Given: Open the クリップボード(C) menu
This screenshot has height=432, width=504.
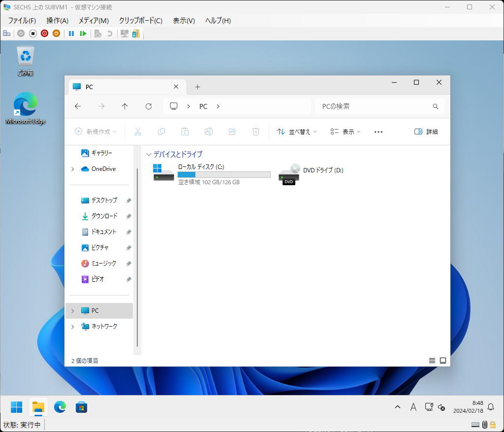Looking at the screenshot, I should tap(140, 21).
